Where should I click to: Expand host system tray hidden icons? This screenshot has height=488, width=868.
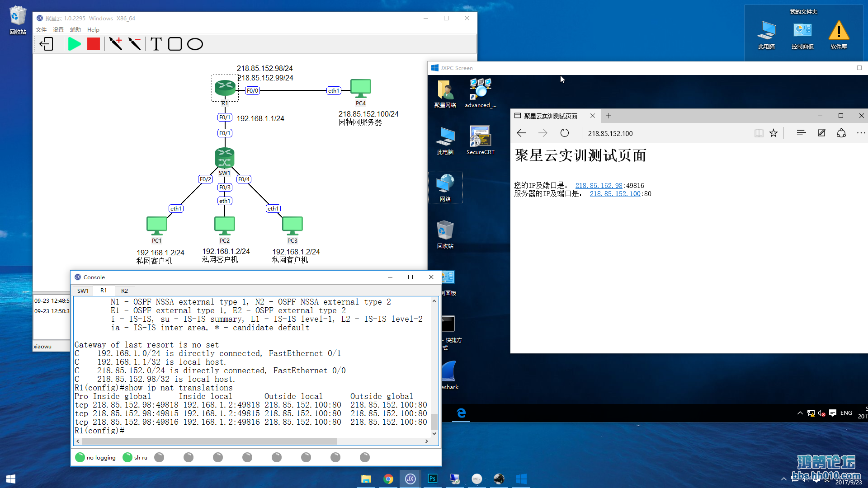783,479
